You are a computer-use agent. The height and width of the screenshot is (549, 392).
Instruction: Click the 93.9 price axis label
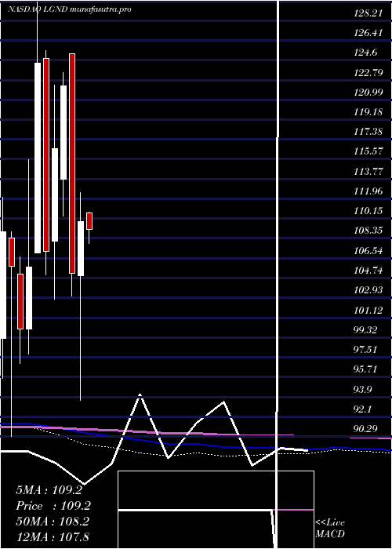(364, 389)
